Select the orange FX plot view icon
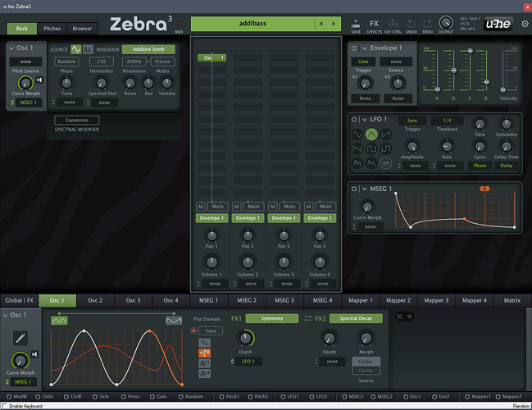 pos(204,353)
